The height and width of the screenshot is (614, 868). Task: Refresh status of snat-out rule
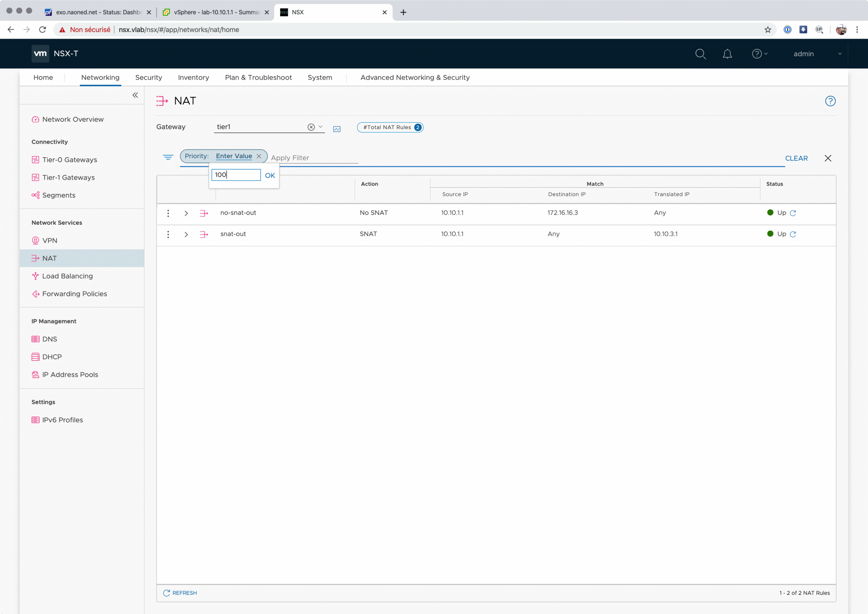pyautogui.click(x=793, y=234)
